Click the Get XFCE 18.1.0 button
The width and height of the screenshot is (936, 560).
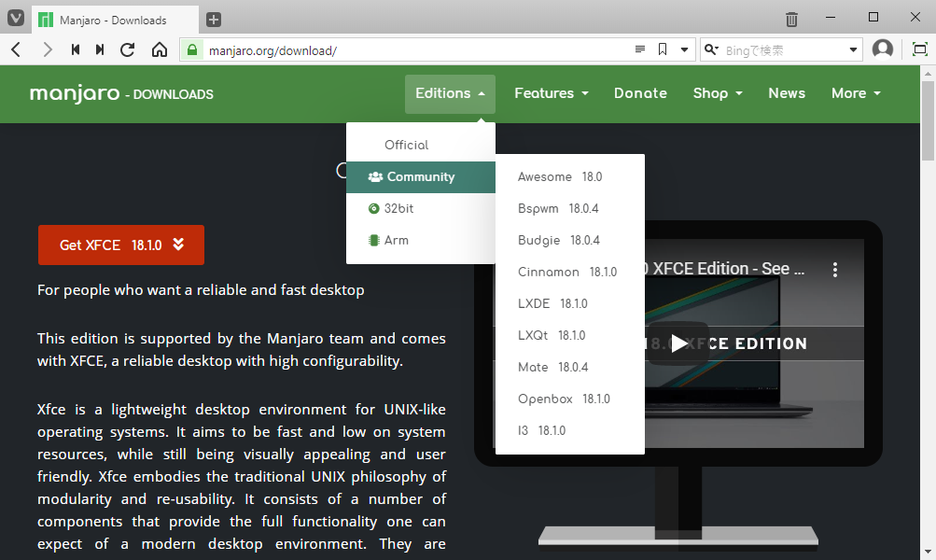pyautogui.click(x=121, y=245)
